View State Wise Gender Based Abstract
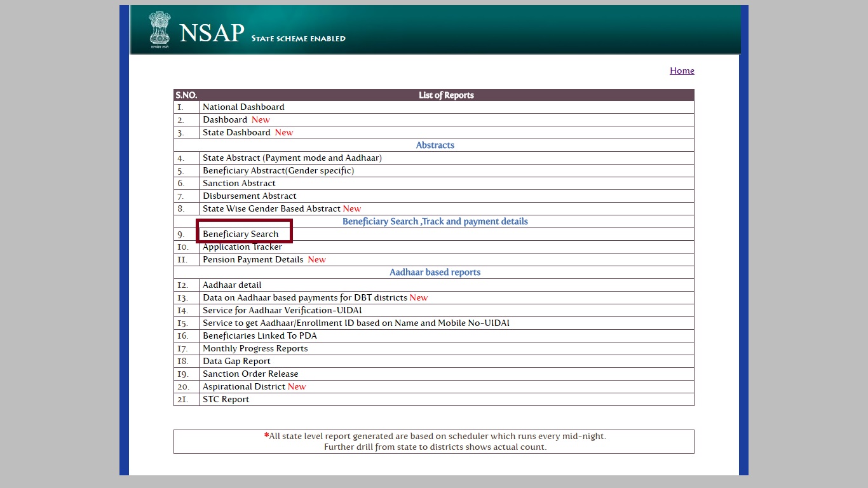The height and width of the screenshot is (488, 868). coord(272,208)
